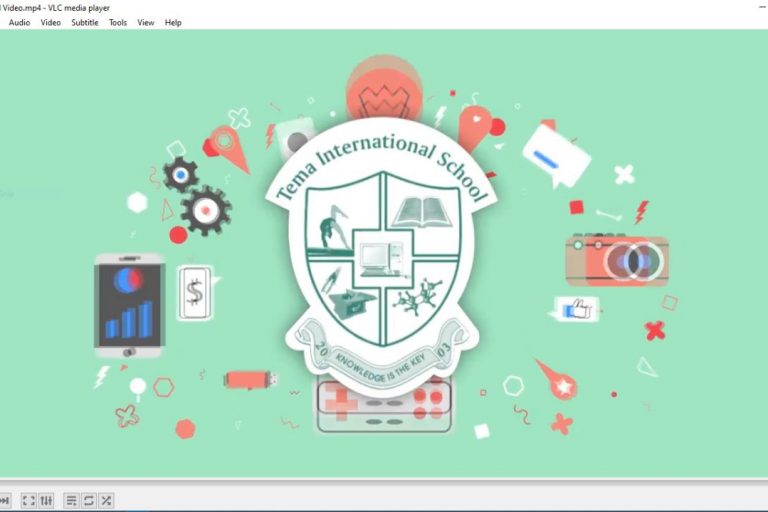Open the Help menu
768x512 pixels.
[x=173, y=23]
